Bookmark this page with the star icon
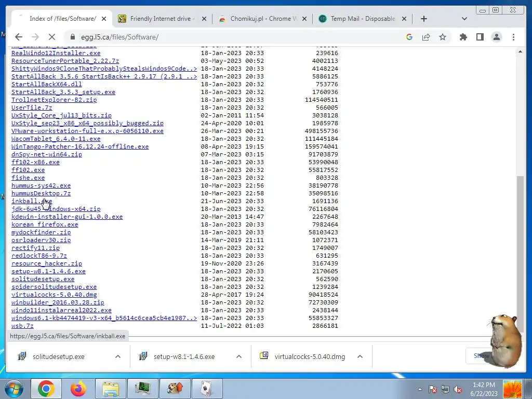The image size is (532, 399). point(443,37)
